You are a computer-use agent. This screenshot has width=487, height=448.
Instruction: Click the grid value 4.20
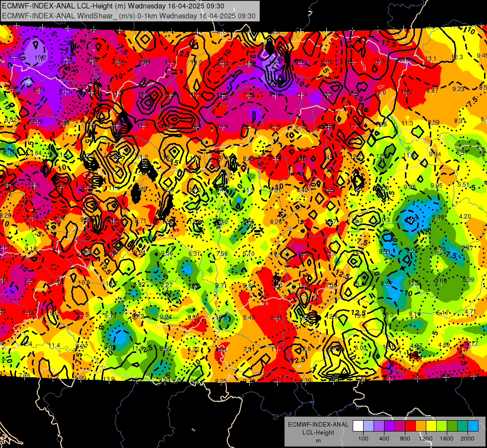pyautogui.click(x=465, y=216)
